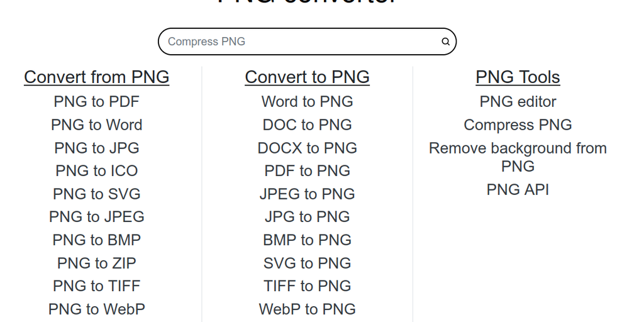644x322 pixels.
Task: Open PNG to ICO converter
Action: click(96, 171)
